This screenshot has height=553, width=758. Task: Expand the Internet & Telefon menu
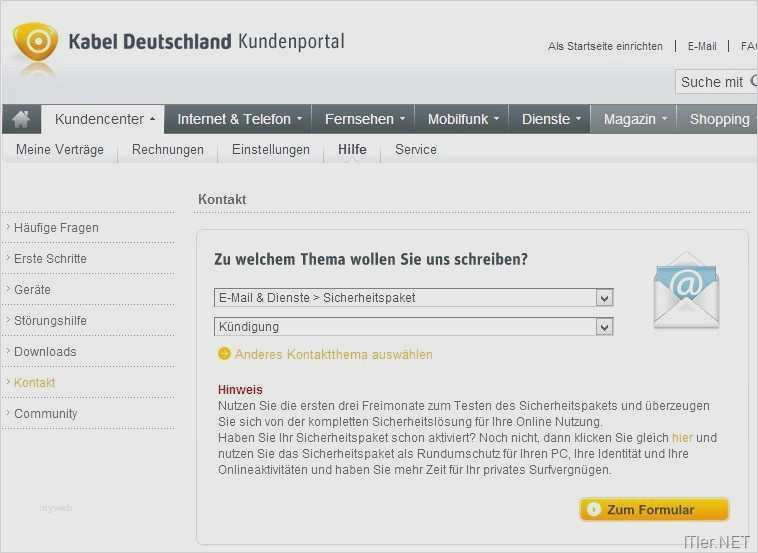point(239,119)
